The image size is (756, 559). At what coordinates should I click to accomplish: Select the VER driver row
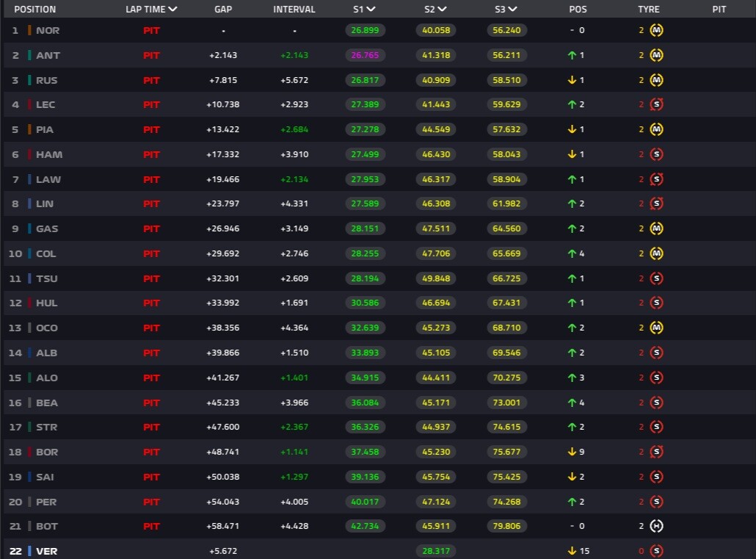[379, 551]
